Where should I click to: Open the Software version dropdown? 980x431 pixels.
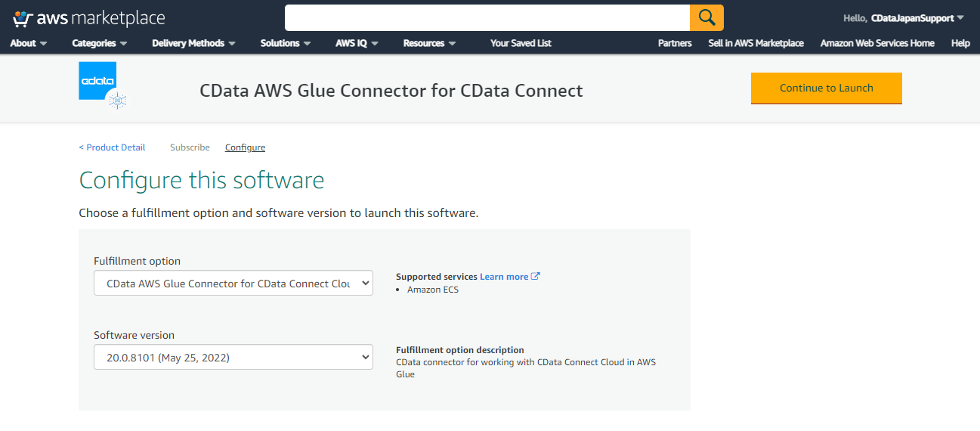(233, 358)
